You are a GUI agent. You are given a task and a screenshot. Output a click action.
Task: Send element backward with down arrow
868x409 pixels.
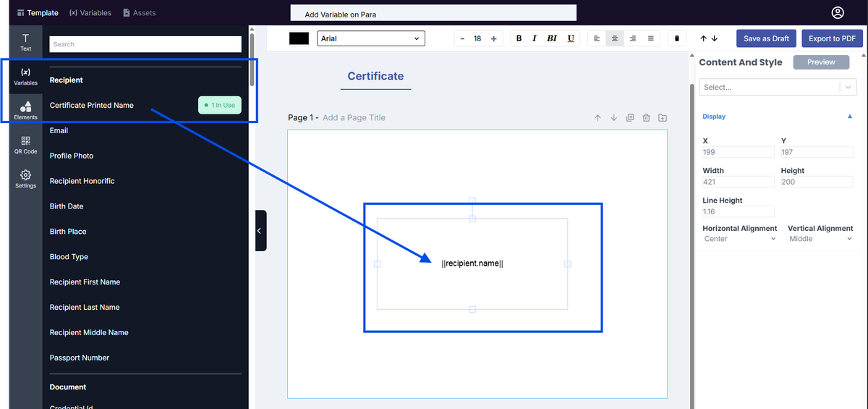(715, 38)
